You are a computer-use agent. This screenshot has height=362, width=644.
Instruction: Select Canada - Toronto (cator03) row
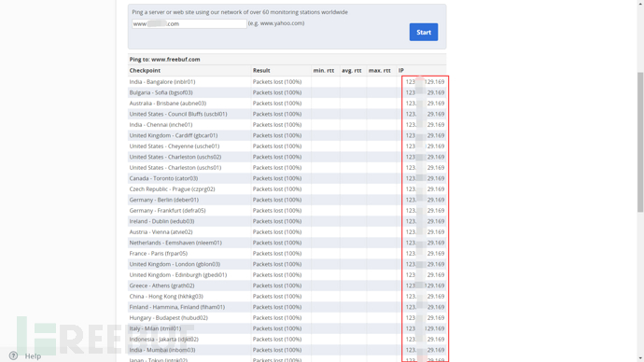(x=287, y=178)
